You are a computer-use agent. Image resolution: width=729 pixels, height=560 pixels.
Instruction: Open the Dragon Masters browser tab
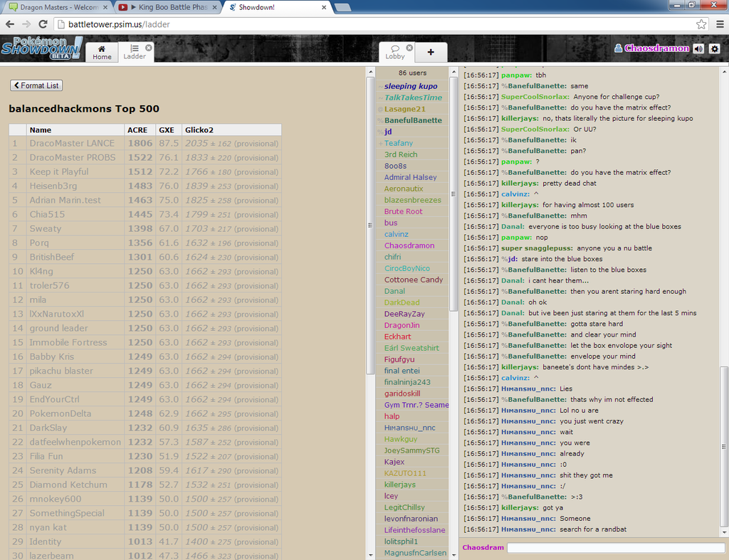(x=56, y=7)
